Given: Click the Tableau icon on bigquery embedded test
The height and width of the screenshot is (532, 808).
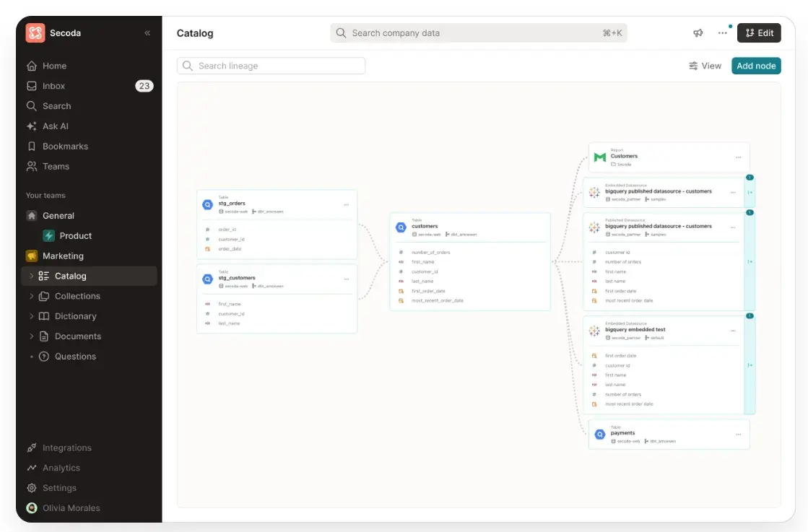Looking at the screenshot, I should [594, 331].
